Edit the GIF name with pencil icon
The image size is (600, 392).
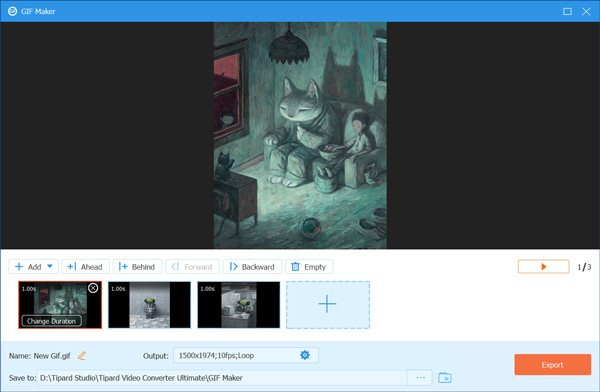(x=82, y=356)
